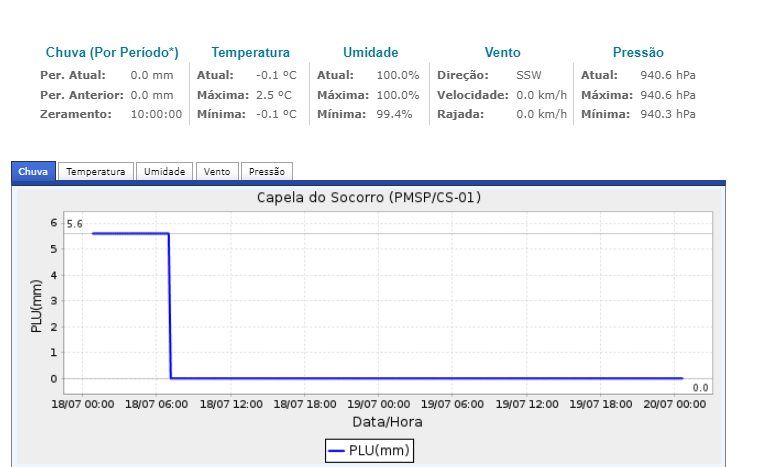Click the Chuva (Por Período*) heading
This screenshot has width=782, height=467.
tap(112, 53)
